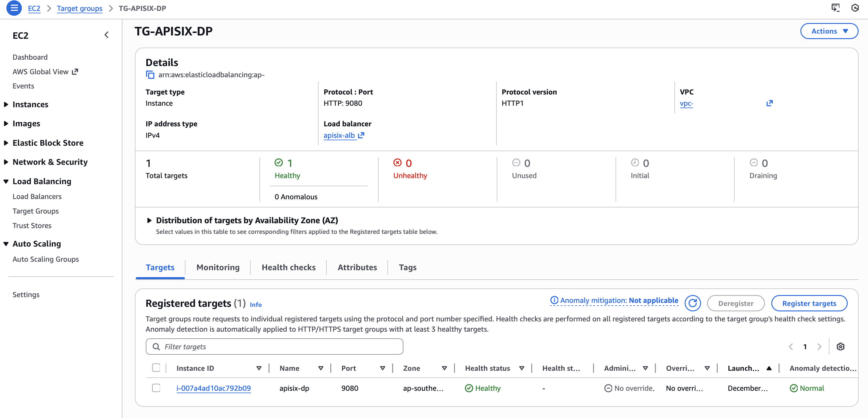Open the navigation hamburger menu
The height and width of the screenshot is (418, 868).
point(14,8)
